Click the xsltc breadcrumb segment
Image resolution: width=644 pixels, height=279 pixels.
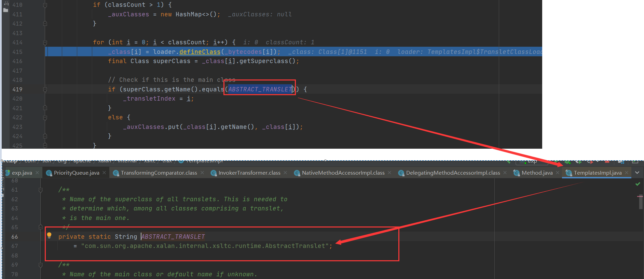click(150, 161)
